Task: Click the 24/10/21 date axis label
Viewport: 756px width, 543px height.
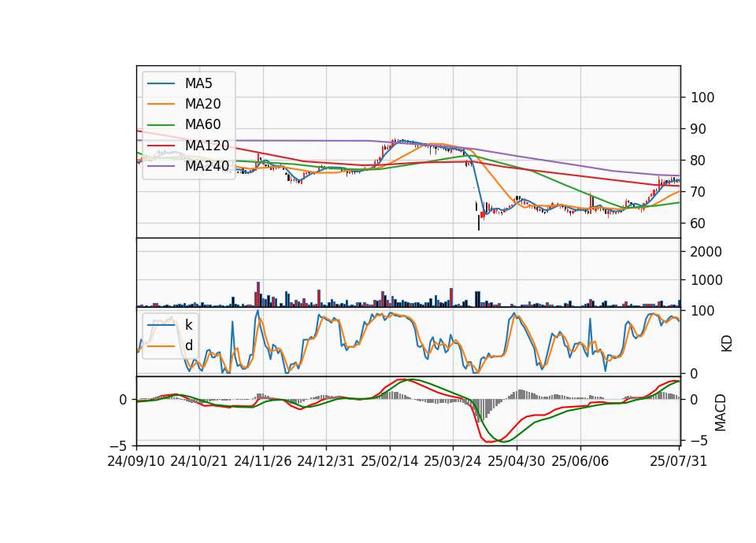Action: click(199, 461)
